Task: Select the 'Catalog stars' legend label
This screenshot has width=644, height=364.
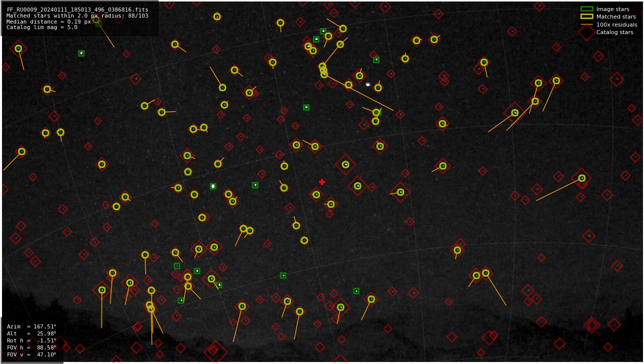Action: pos(614,32)
